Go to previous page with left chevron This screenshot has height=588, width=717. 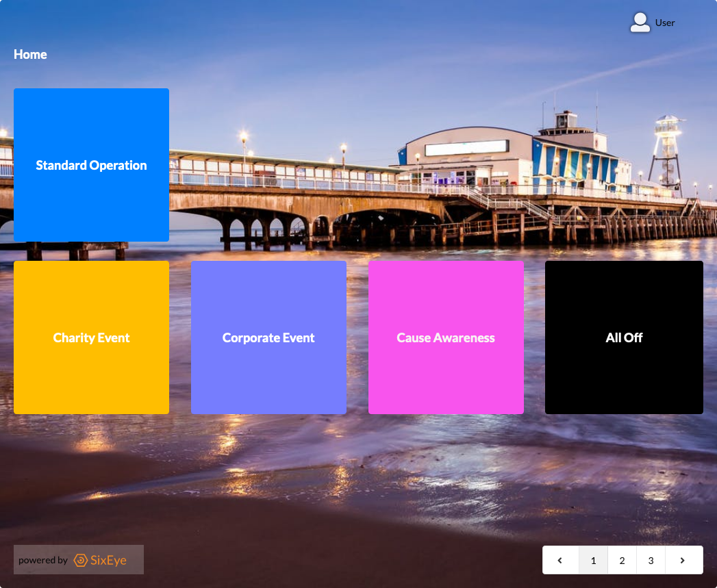click(x=560, y=560)
